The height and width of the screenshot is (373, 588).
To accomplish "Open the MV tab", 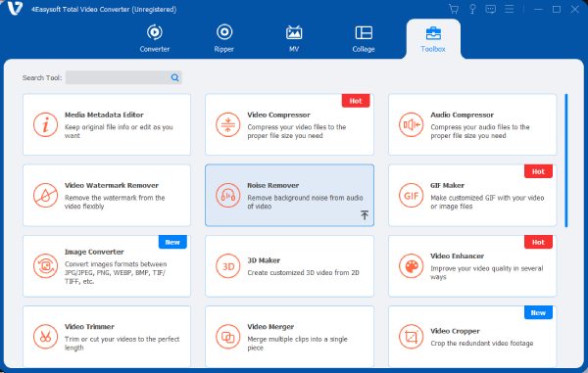I will 294,38.
